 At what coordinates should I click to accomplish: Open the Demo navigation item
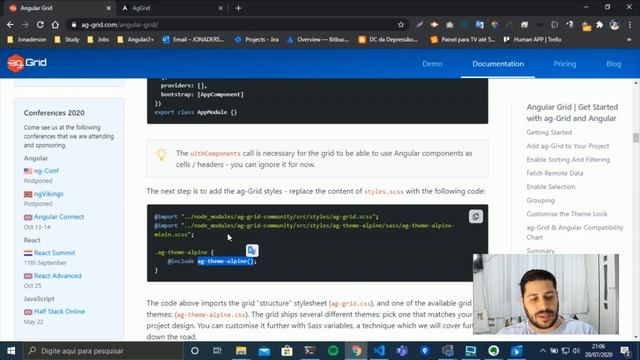[432, 64]
